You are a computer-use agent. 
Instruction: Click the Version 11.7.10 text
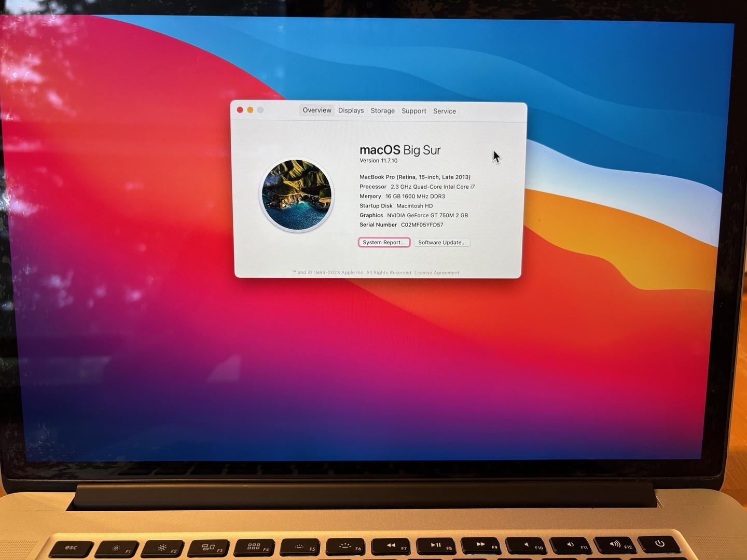(x=379, y=161)
